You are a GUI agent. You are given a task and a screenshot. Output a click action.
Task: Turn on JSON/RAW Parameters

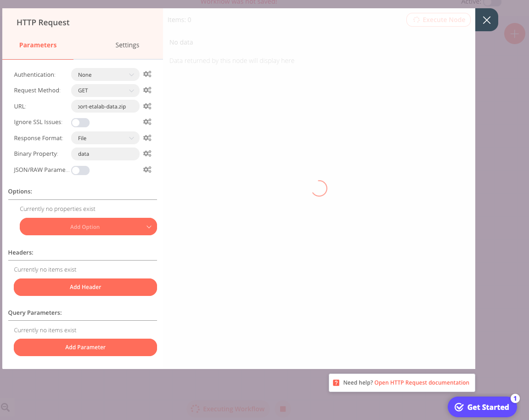[80, 170]
